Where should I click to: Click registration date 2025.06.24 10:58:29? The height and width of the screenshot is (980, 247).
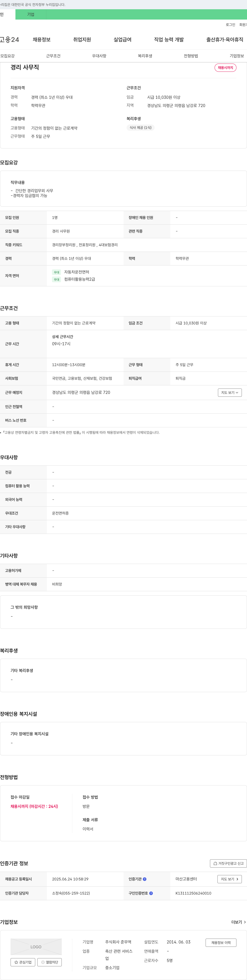pos(70,879)
